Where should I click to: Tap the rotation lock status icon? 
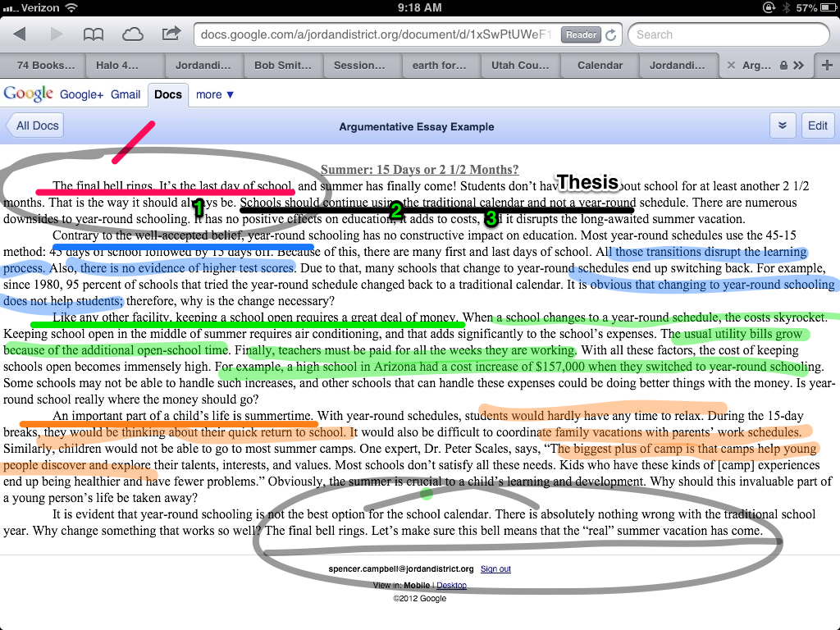pyautogui.click(x=769, y=7)
